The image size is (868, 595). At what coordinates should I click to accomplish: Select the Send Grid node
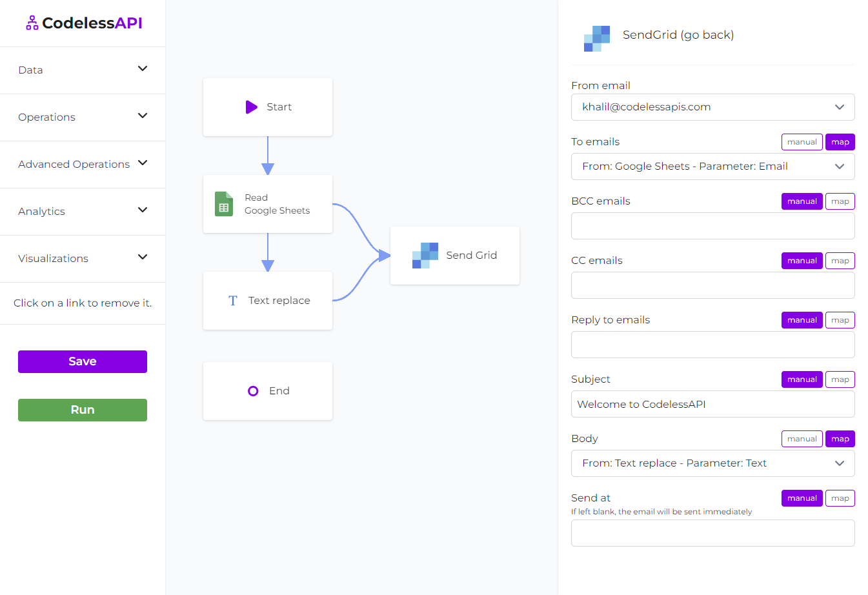tap(455, 256)
